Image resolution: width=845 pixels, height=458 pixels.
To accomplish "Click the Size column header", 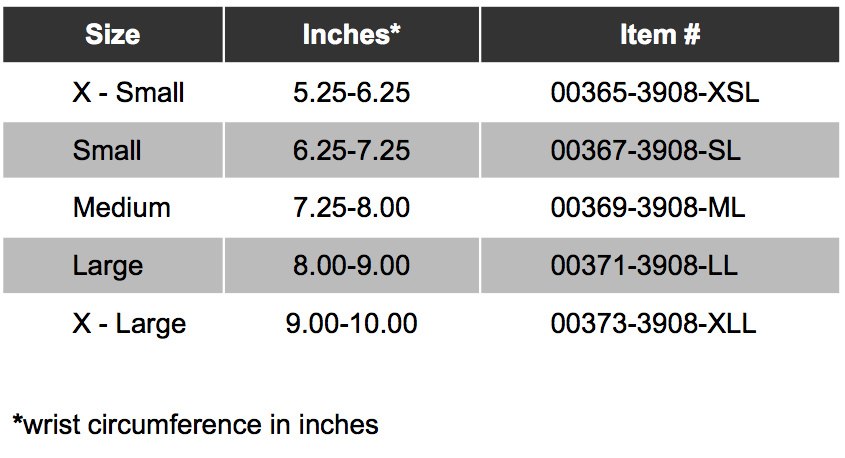I will click(x=112, y=35).
